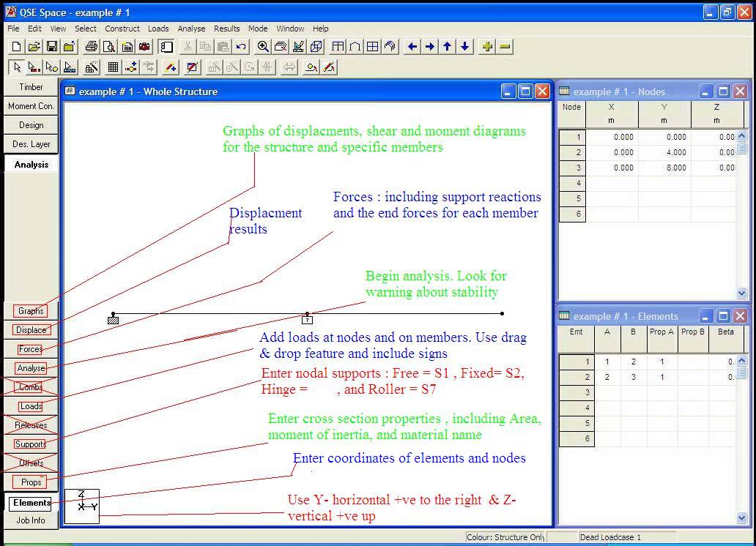Screen dimensions: 756x546
Task: Open the Displace results button
Action: coord(31,330)
